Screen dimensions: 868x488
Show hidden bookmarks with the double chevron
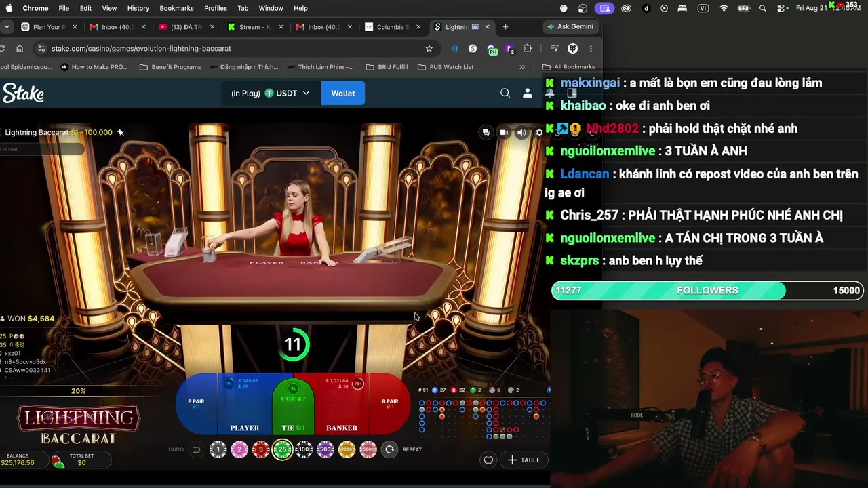[x=521, y=67]
